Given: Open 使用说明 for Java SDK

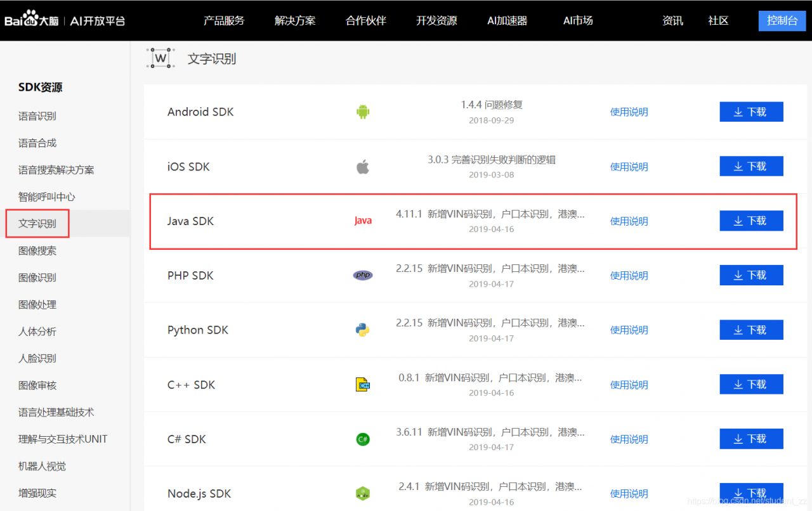Looking at the screenshot, I should click(629, 221).
